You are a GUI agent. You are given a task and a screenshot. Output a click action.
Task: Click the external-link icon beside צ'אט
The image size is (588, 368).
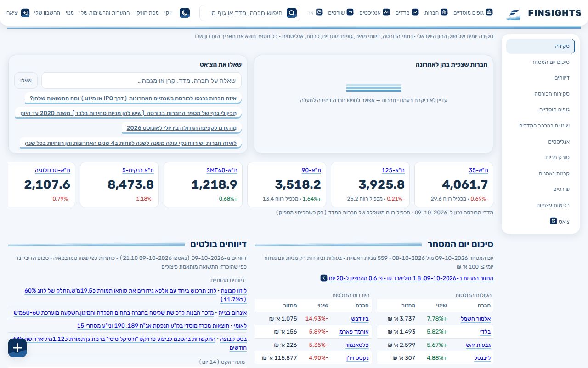554,221
